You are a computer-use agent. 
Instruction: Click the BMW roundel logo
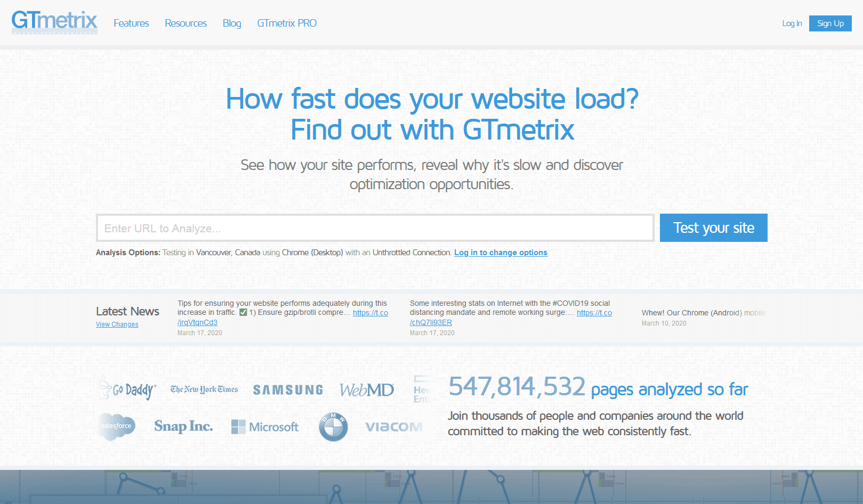pyautogui.click(x=333, y=427)
